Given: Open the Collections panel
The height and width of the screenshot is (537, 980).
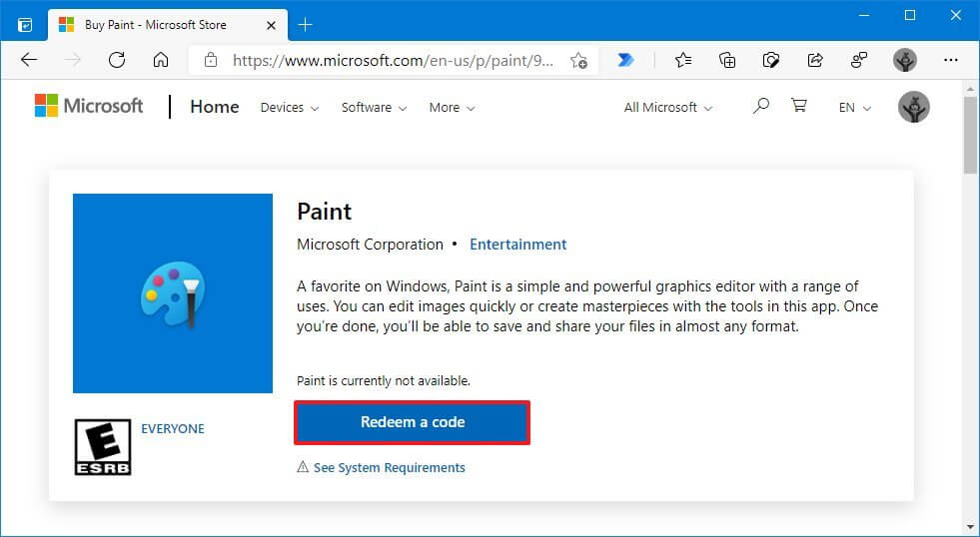Looking at the screenshot, I should coord(727,60).
